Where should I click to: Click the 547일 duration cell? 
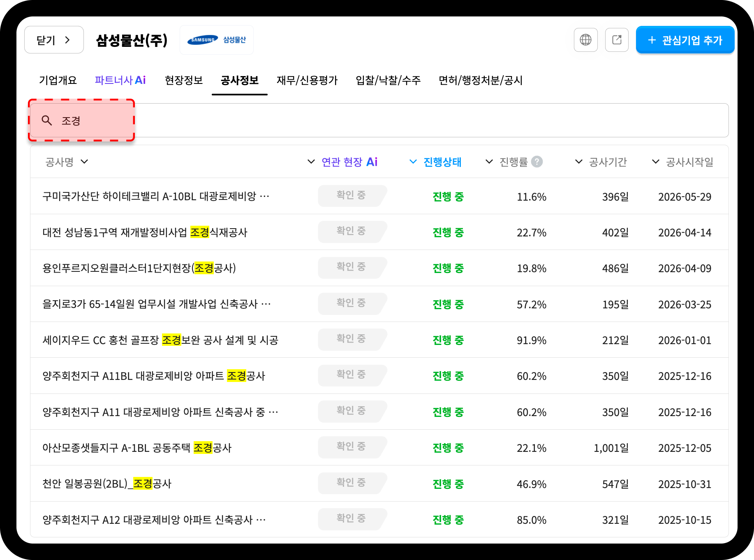(x=615, y=484)
